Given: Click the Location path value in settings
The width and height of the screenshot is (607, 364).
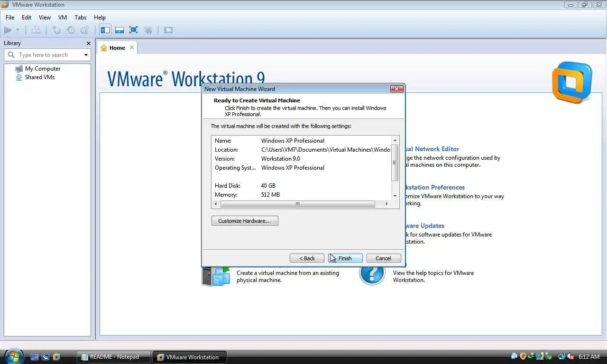Looking at the screenshot, I should coord(326,150).
